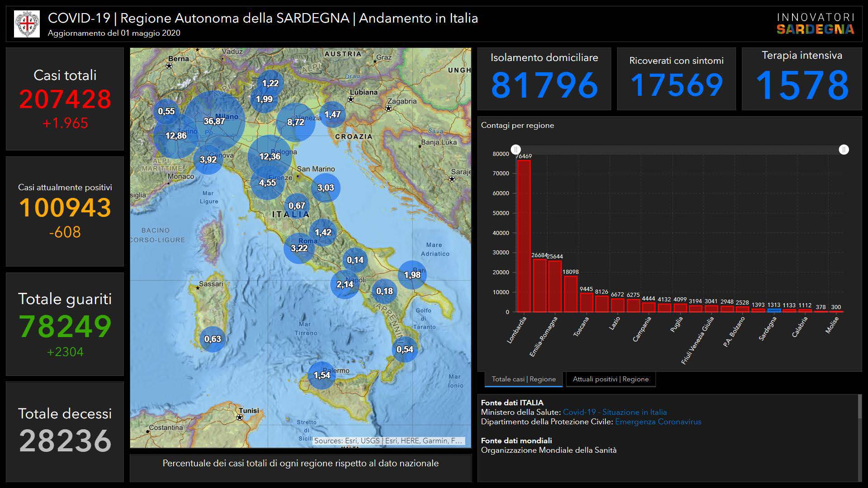Switch to Attuali positivi | Regione tab
Screen dimensions: 868x488
pos(610,379)
